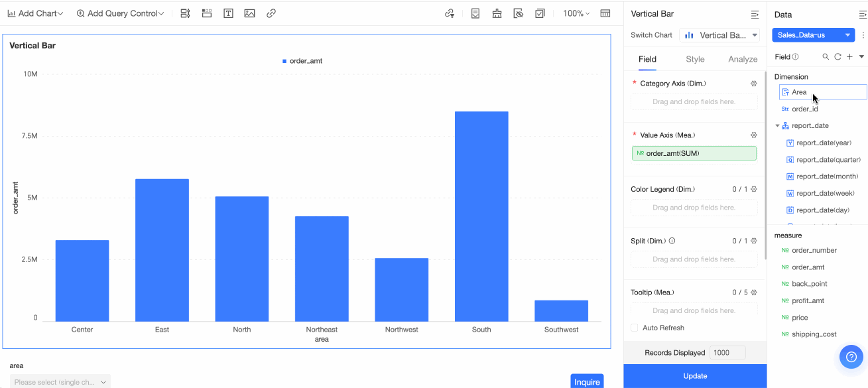
Task: Open dataset more options menu
Action: (x=863, y=35)
